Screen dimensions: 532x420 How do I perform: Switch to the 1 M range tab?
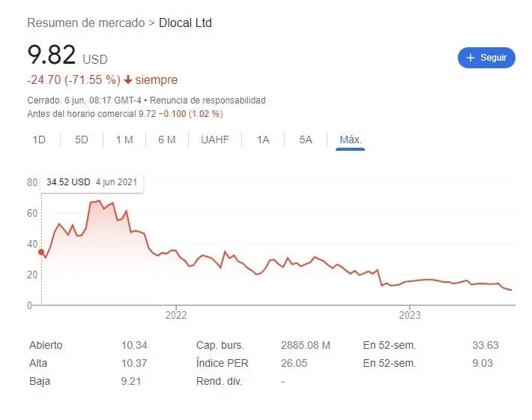(124, 139)
